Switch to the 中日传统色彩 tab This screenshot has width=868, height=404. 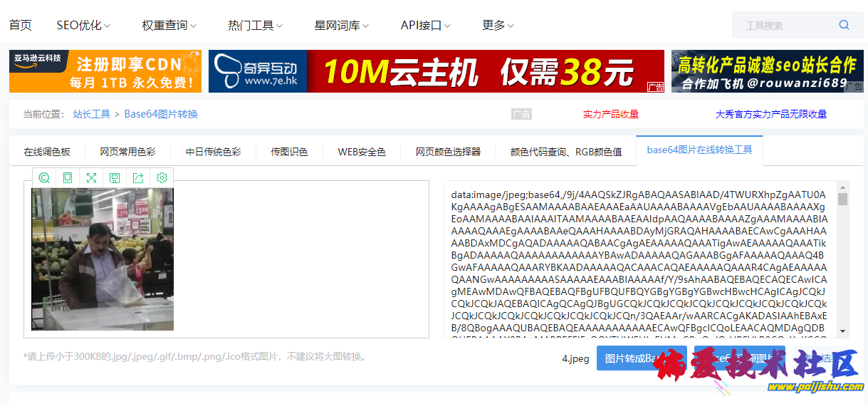tap(213, 152)
